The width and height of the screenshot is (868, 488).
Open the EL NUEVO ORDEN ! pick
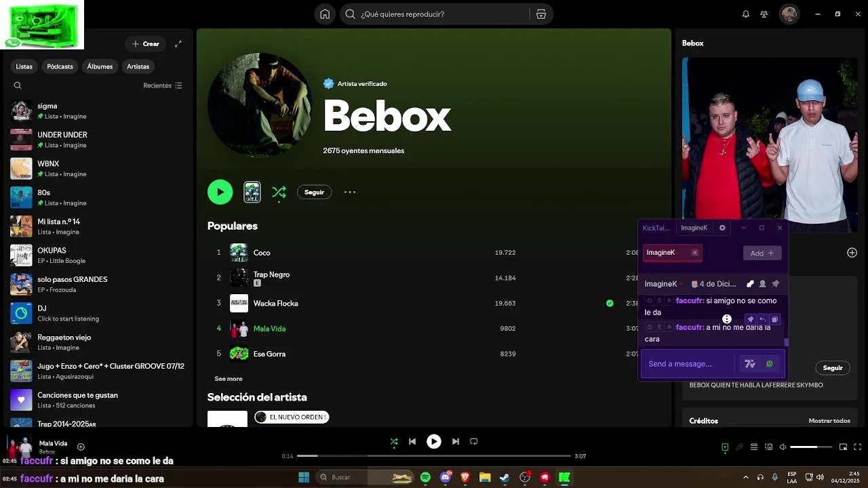(292, 417)
